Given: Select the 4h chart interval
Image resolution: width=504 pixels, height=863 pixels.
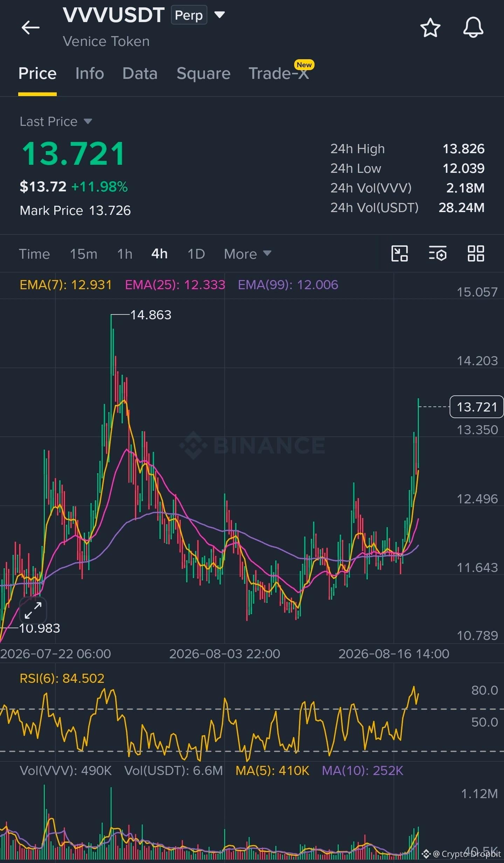Looking at the screenshot, I should (x=159, y=254).
